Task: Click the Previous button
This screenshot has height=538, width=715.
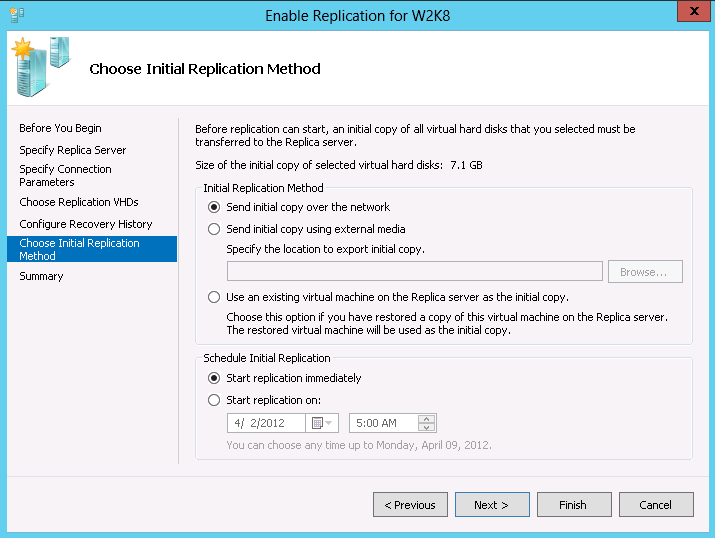Action: click(x=410, y=505)
